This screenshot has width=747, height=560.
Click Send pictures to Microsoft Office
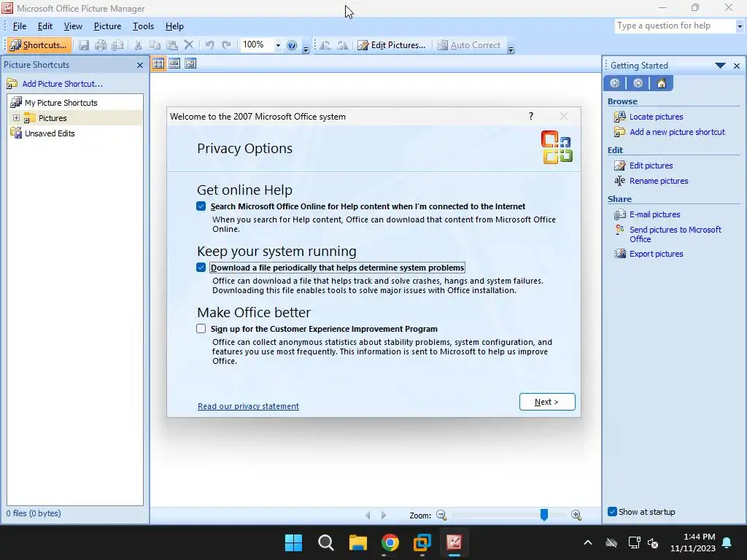click(675, 234)
